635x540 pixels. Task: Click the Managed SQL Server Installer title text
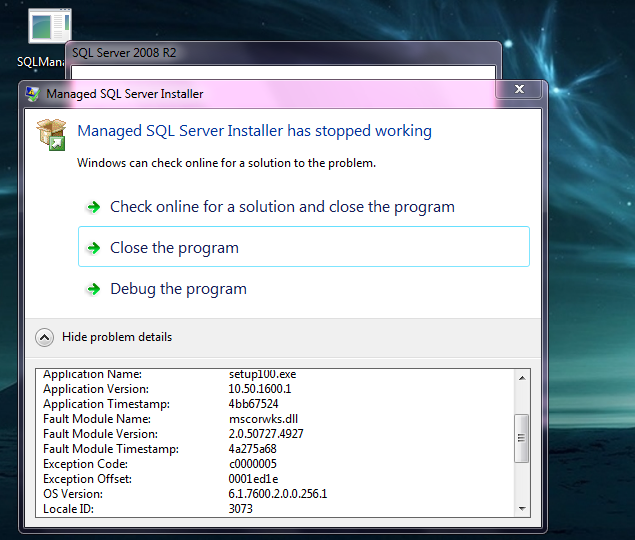pos(125,94)
